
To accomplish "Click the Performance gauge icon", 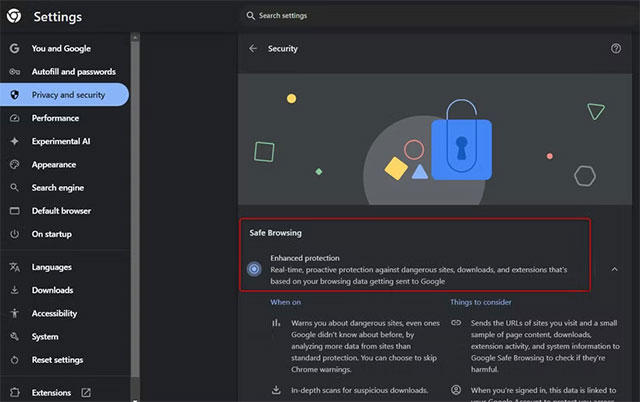I will pyautogui.click(x=14, y=118).
